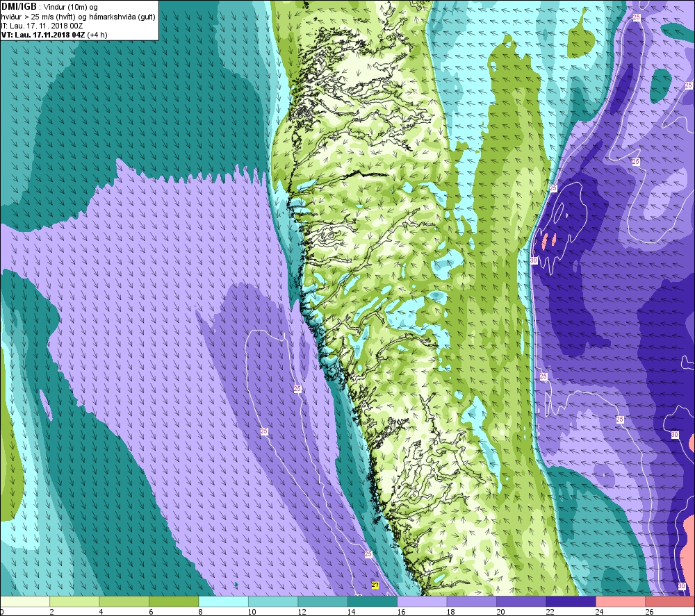The image size is (695, 616).
Task: Select the 2–4 m/s light green legend swatch
Action: pos(74,601)
